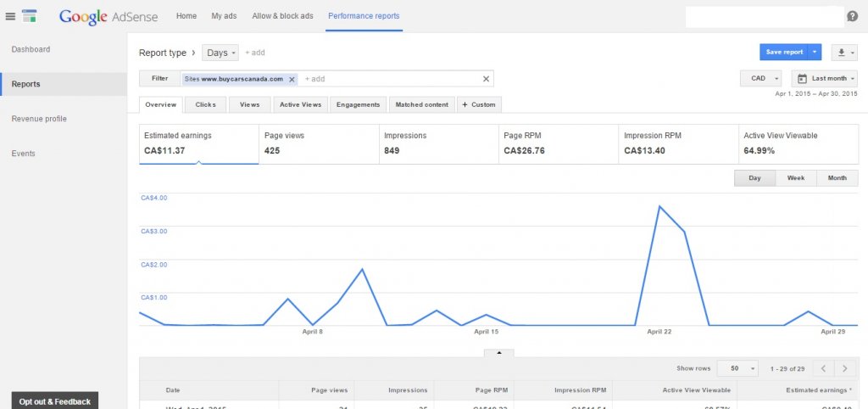Click the download report icon

pyautogui.click(x=844, y=52)
